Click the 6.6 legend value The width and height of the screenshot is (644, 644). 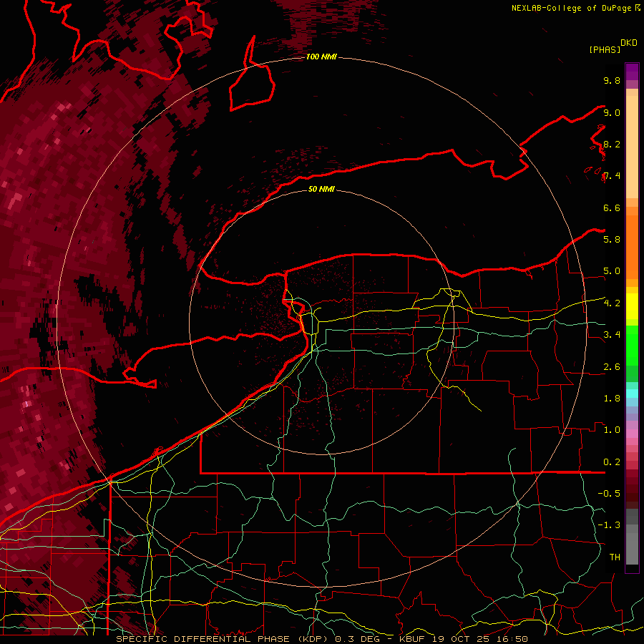point(612,208)
